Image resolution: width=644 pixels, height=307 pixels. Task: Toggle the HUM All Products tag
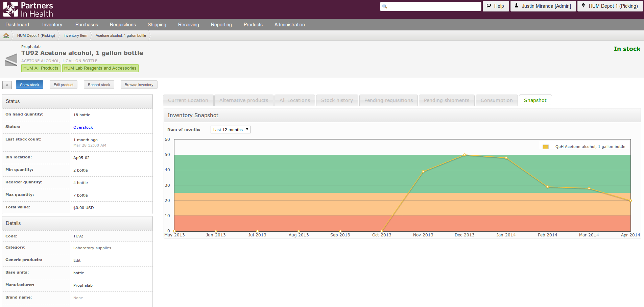click(41, 68)
